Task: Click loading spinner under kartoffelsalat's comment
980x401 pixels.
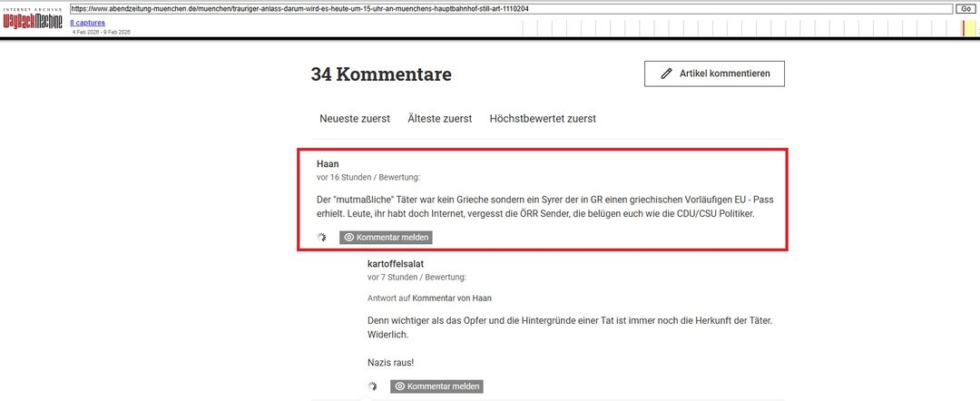Action: point(372,386)
